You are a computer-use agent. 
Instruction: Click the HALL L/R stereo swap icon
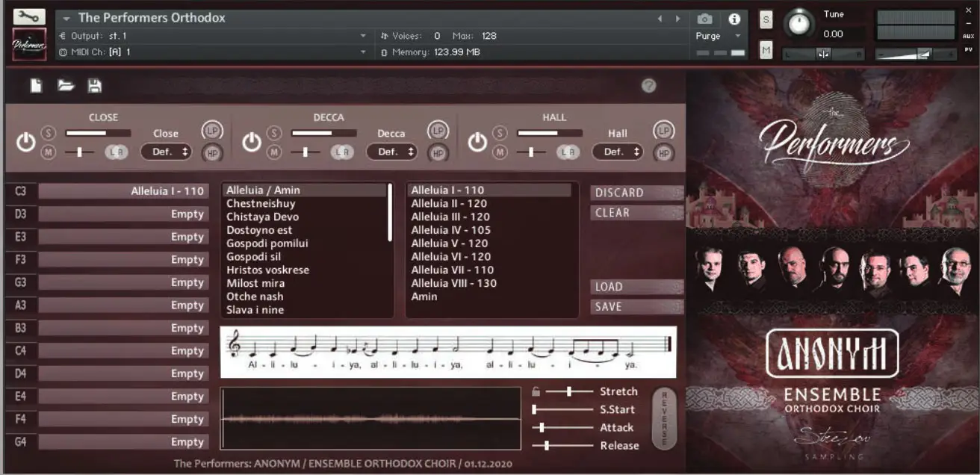coord(568,152)
